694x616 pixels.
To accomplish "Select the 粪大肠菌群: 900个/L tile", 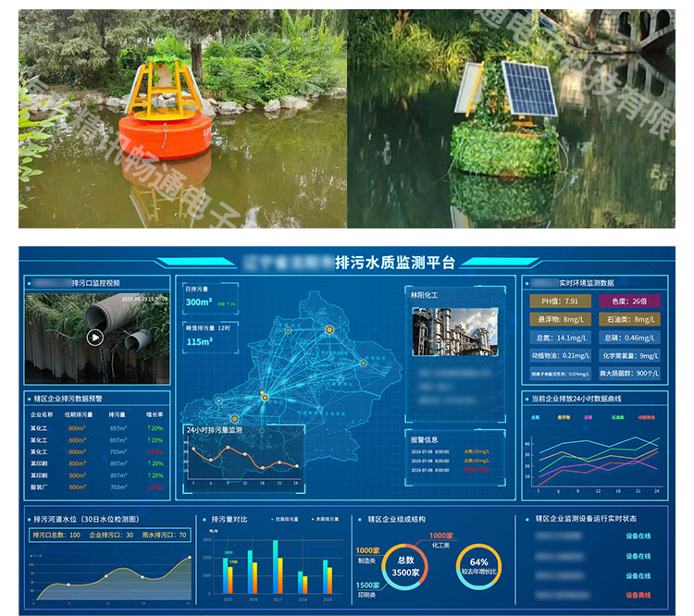I will pyautogui.click(x=629, y=374).
